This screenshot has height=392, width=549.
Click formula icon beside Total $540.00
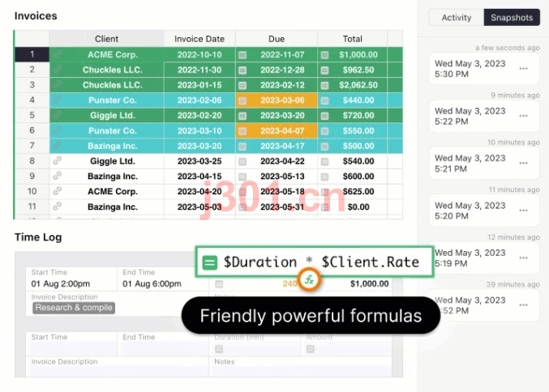[x=324, y=161]
